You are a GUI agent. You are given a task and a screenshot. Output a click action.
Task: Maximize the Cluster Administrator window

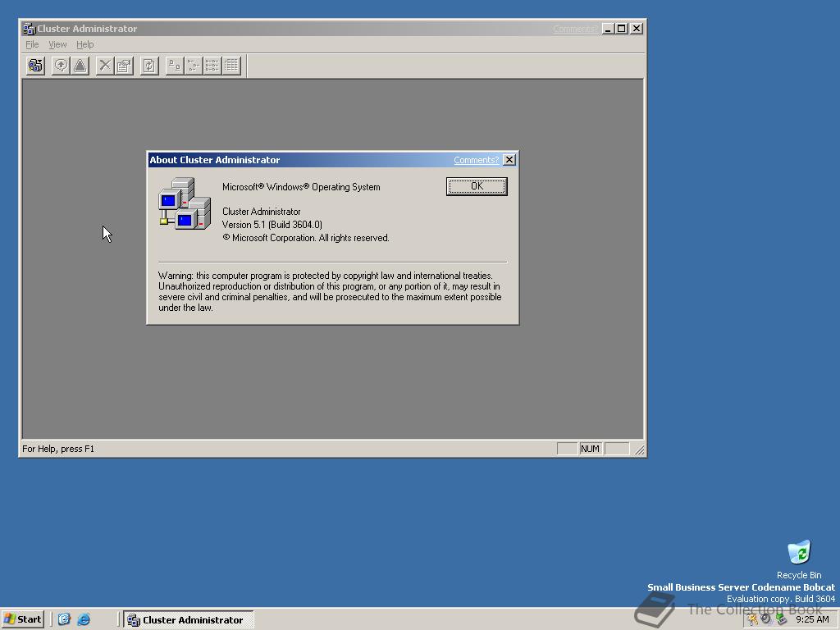(622, 29)
